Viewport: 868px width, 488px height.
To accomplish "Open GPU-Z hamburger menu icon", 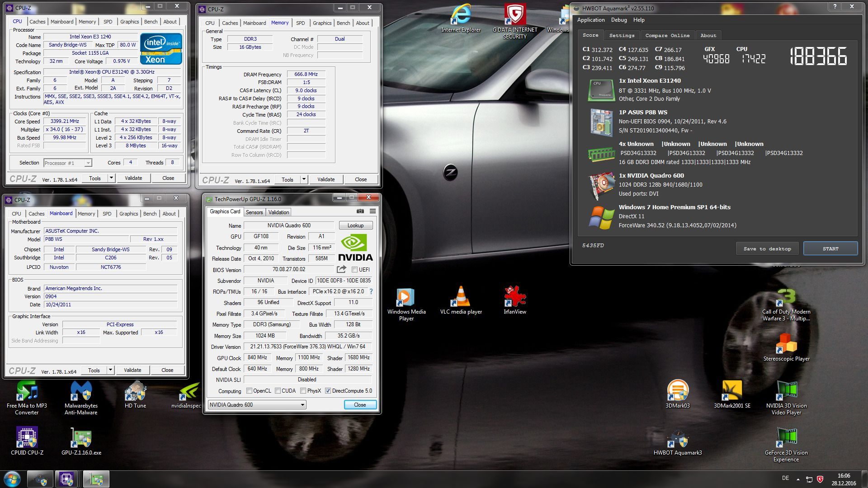I will 373,211.
